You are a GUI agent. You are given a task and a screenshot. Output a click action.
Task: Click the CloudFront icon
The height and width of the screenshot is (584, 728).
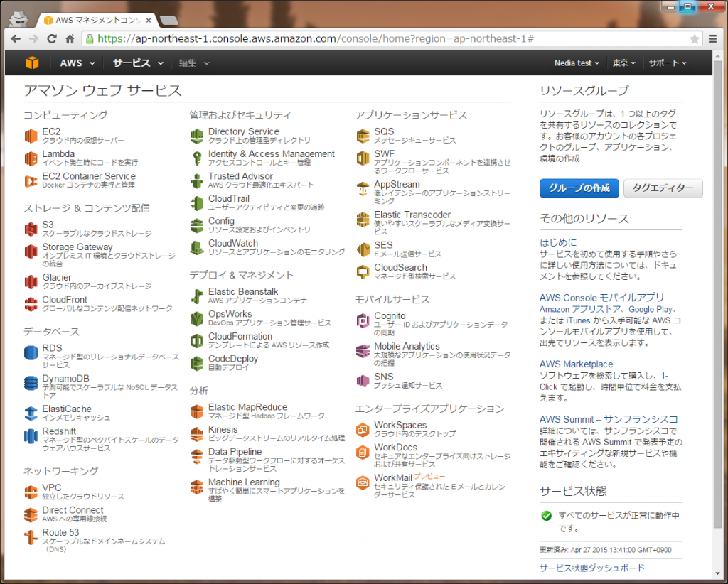point(31,304)
